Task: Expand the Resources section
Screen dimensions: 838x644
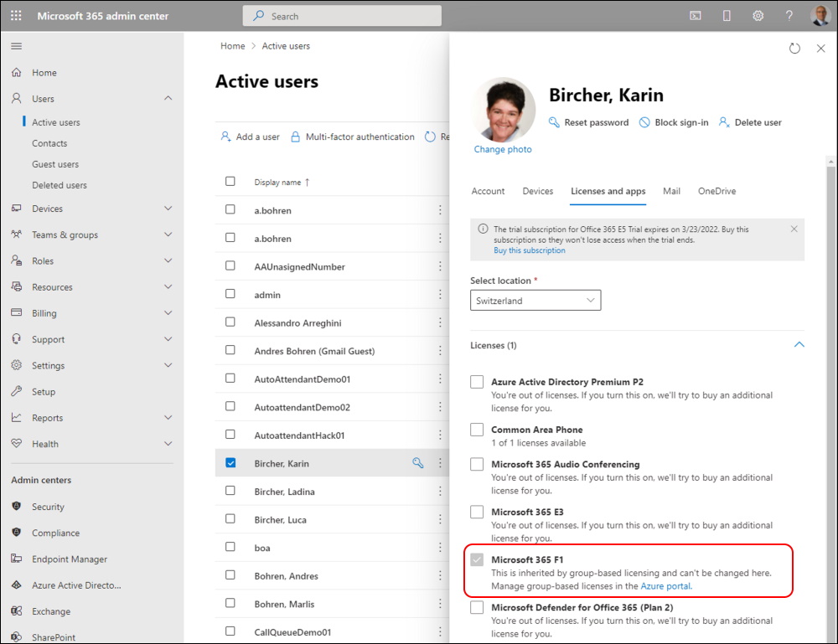Action: [x=168, y=286]
